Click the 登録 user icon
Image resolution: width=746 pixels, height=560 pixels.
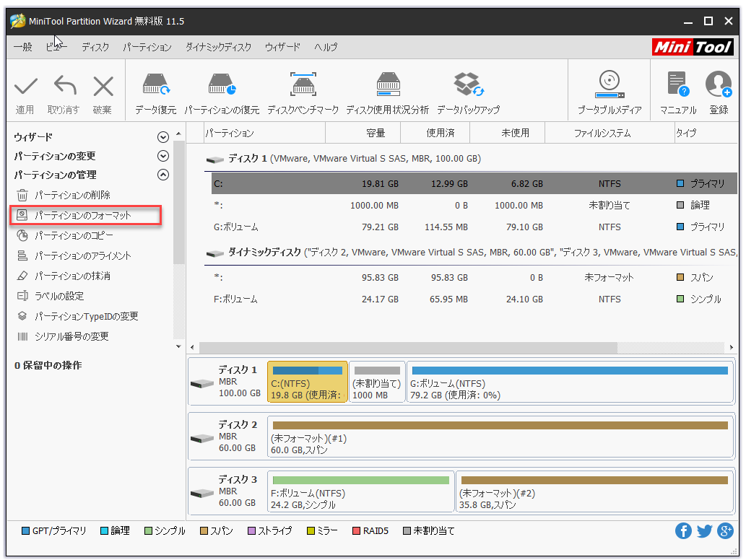(x=718, y=86)
